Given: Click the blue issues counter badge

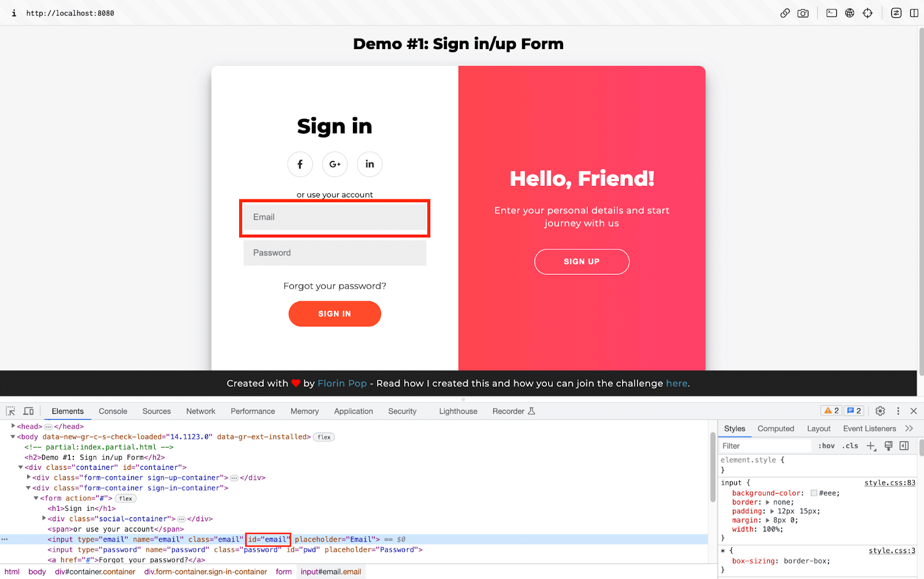Looking at the screenshot, I should (x=853, y=410).
